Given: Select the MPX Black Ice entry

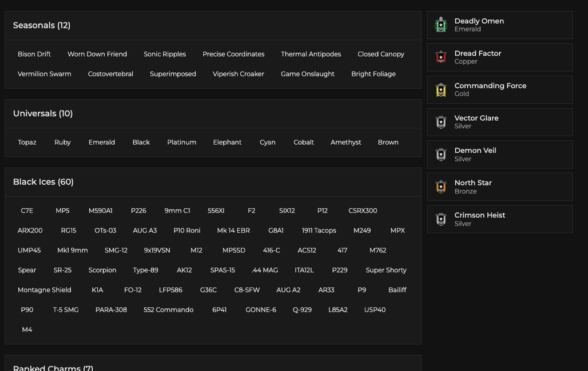Looking at the screenshot, I should pyautogui.click(x=398, y=231).
